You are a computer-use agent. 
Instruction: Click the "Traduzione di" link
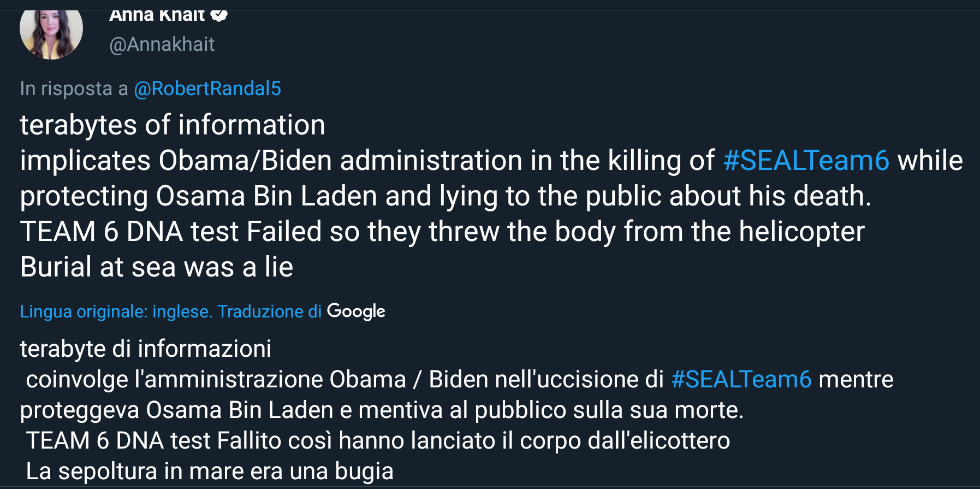click(x=269, y=311)
